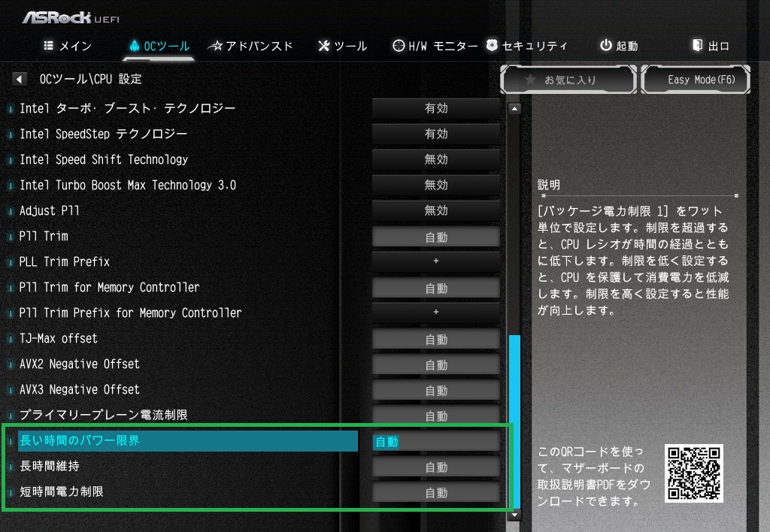The height and width of the screenshot is (532, 770).
Task: Edit プライマリープレーン電流制限 value
Action: click(436, 416)
